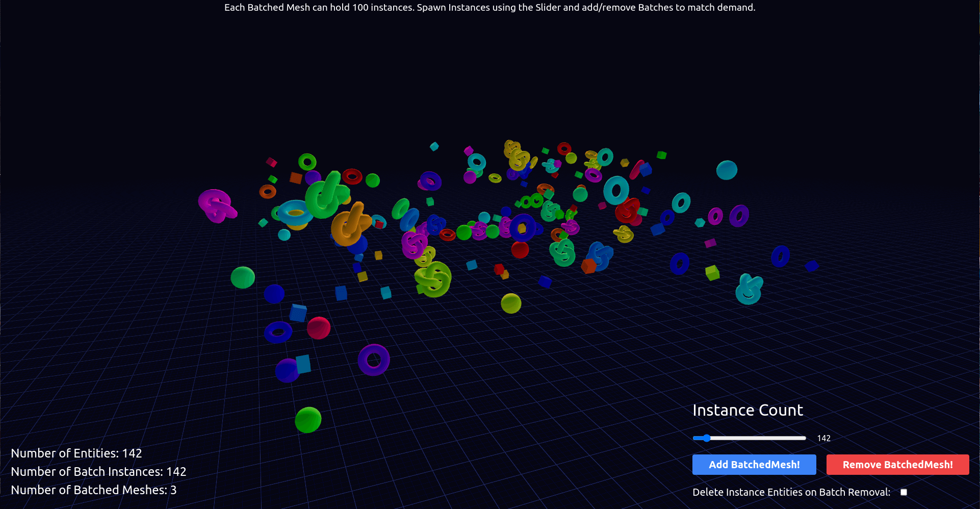Enable Delete Instance Entities on Batch Removal checkbox
The width and height of the screenshot is (980, 509).
pyautogui.click(x=904, y=492)
